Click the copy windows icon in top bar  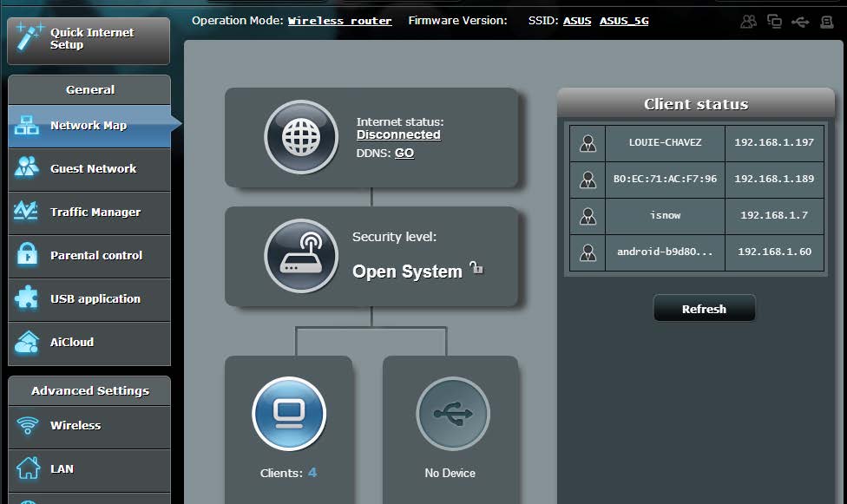coord(775,22)
